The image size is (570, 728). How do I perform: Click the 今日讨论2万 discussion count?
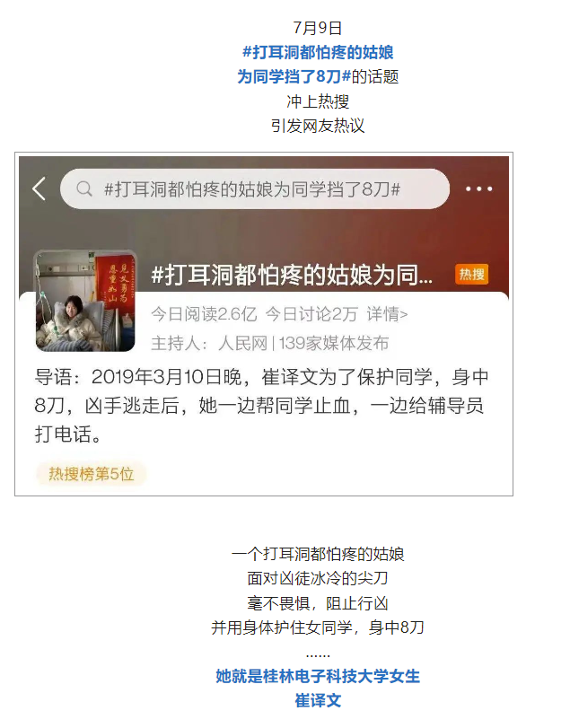pos(311,314)
